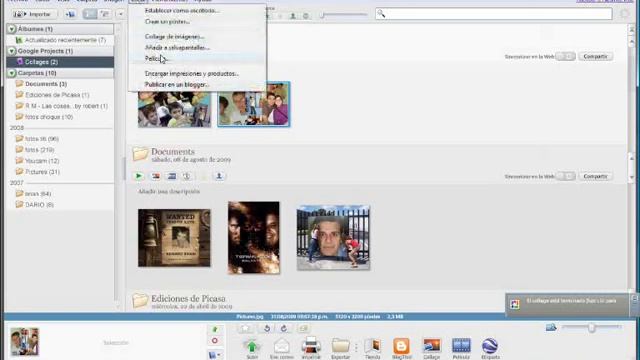Choose Añadir a salvapantallas menu item
Screen dimensions: 640x360
coord(177,47)
